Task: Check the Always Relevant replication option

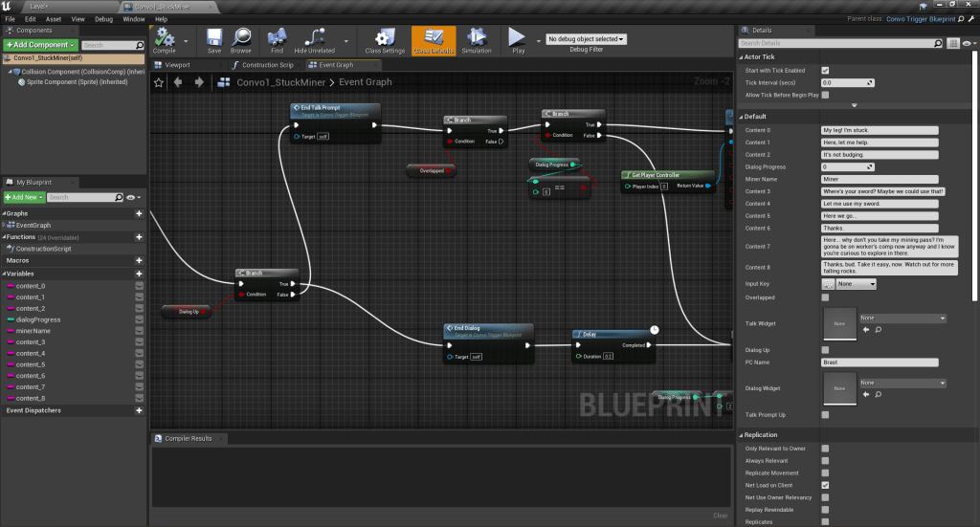Action: tap(825, 460)
